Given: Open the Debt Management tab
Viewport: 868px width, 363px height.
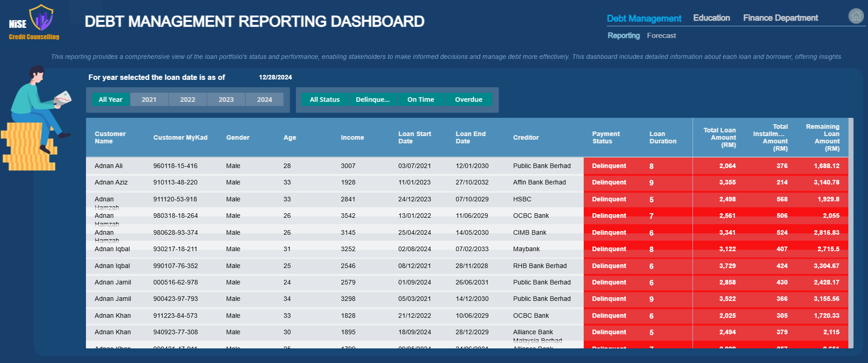Looking at the screenshot, I should pyautogui.click(x=644, y=18).
